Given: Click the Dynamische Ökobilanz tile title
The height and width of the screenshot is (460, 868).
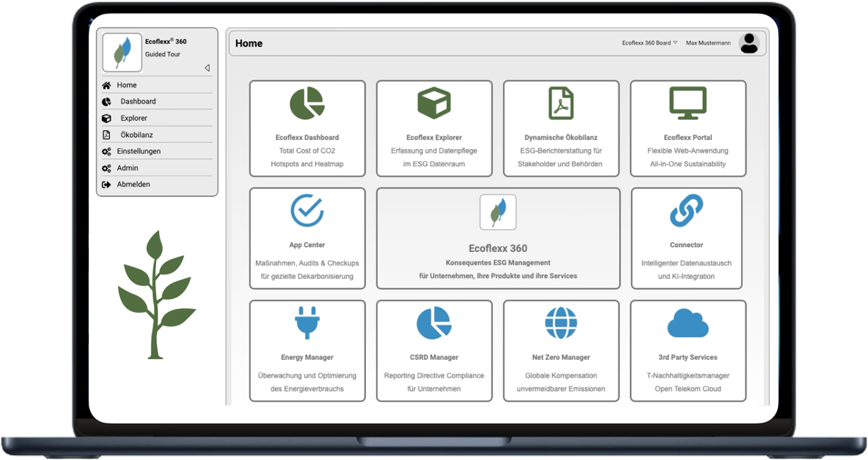Looking at the screenshot, I should click(561, 138).
